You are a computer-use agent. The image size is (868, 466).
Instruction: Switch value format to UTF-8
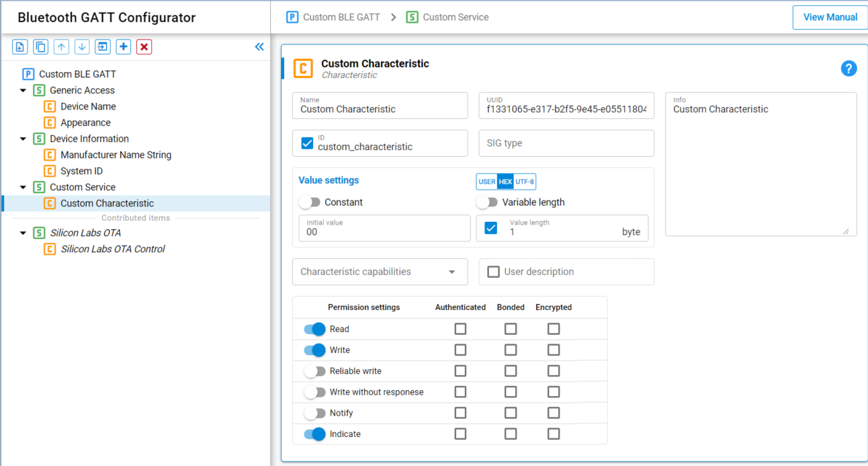[x=525, y=182]
